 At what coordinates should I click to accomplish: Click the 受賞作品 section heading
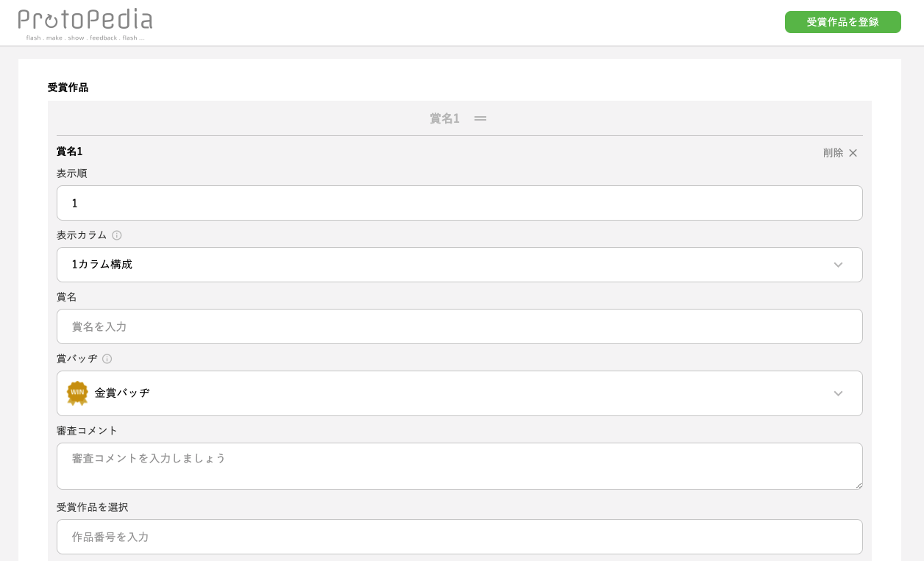(68, 87)
